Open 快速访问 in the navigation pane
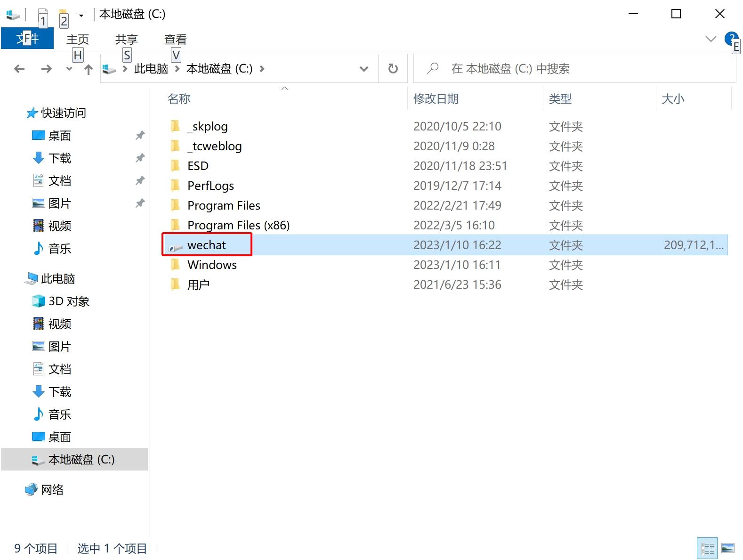This screenshot has height=560, width=743. point(64,113)
